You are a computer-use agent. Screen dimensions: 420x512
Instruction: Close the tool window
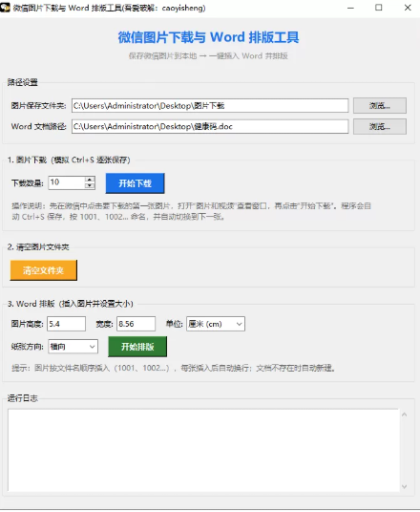tap(408, 8)
